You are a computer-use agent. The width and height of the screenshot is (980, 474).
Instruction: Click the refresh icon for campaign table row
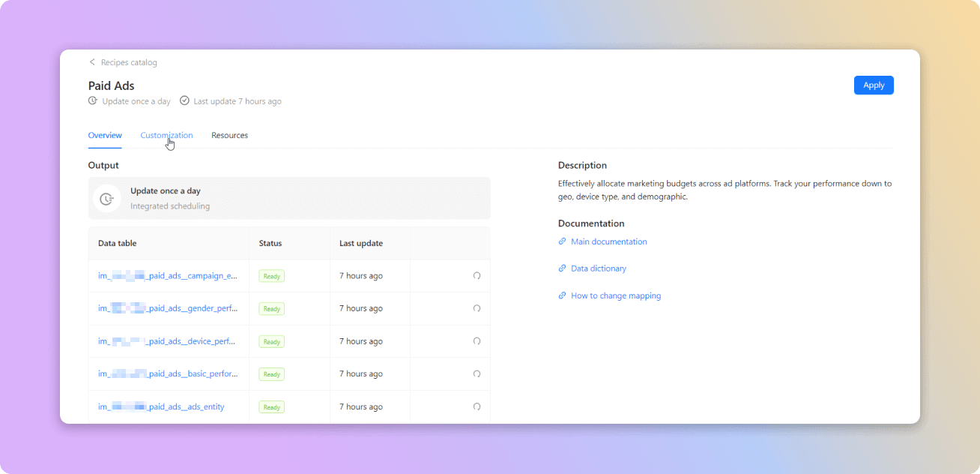477,276
